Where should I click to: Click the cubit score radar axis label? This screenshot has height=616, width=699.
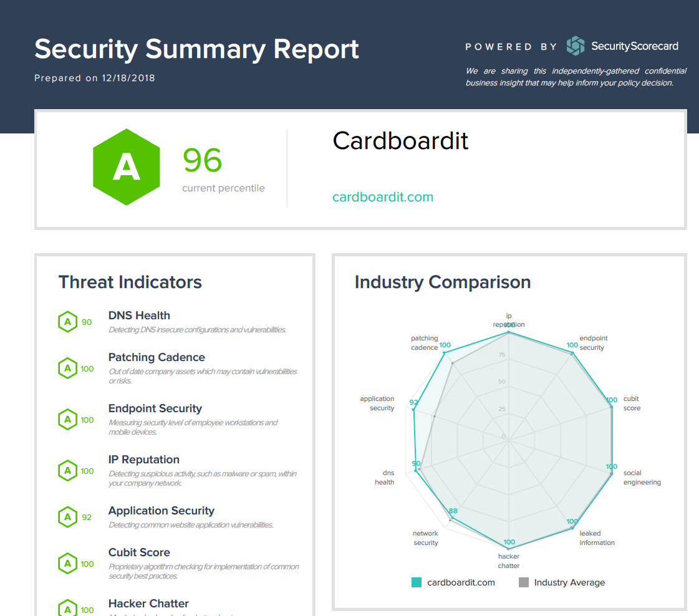pos(632,403)
